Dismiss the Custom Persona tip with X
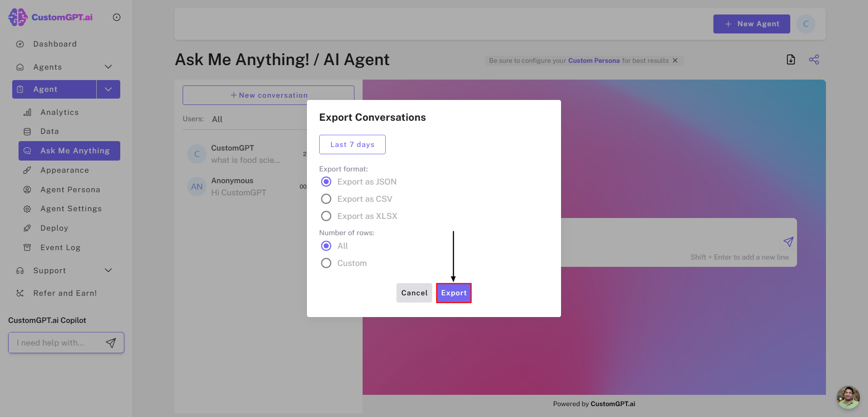The image size is (868, 417). click(675, 60)
